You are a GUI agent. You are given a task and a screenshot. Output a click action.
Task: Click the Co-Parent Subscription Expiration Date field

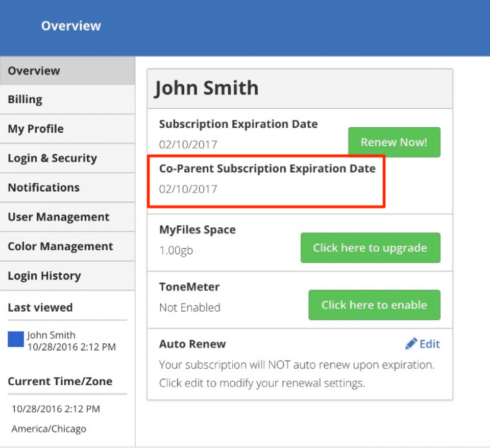pos(266,181)
